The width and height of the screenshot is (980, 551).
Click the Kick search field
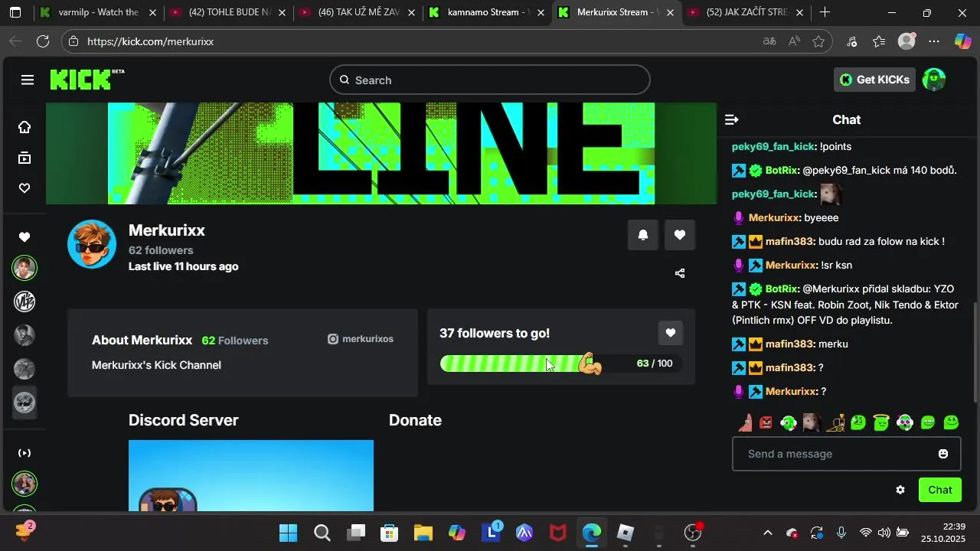(x=490, y=80)
